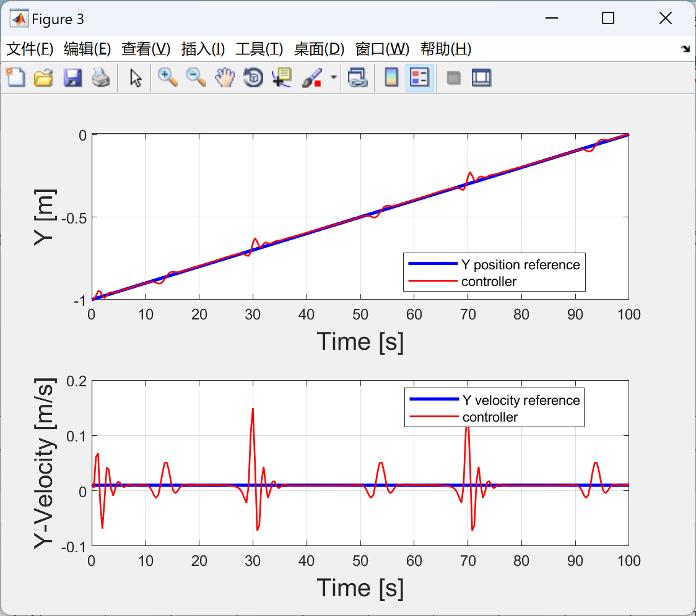Dock the figure using the corner arrow
The height and width of the screenshot is (616, 696).
(x=685, y=49)
